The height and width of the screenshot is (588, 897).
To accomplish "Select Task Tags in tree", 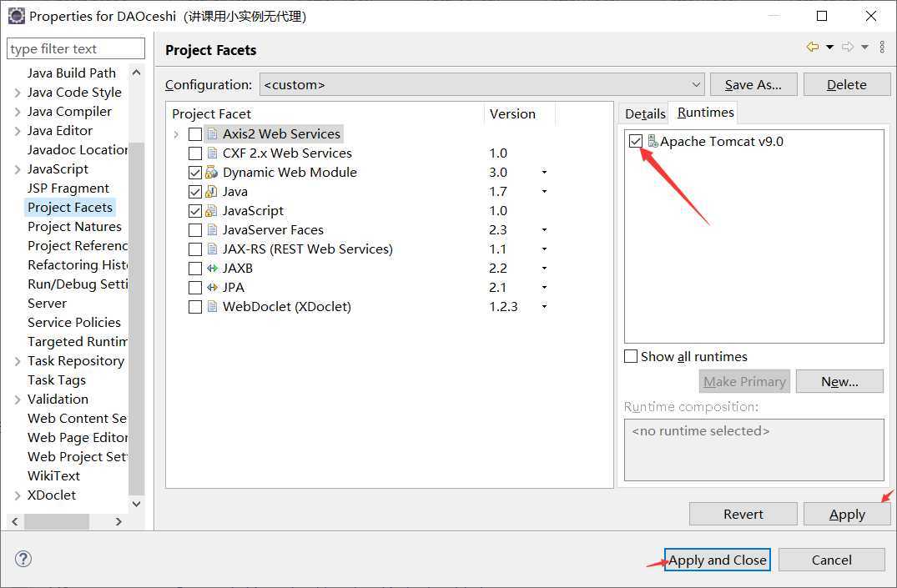I will pyautogui.click(x=57, y=379).
